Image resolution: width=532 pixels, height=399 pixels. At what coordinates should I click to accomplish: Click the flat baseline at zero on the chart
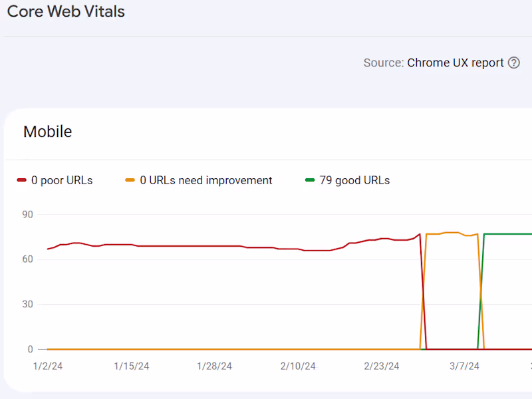point(199,348)
